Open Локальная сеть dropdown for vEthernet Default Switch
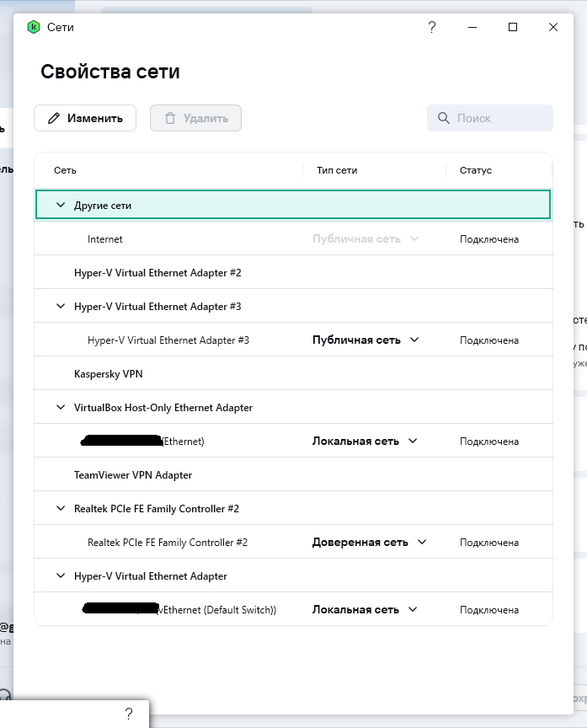The width and height of the screenshot is (587, 728). pos(365,609)
